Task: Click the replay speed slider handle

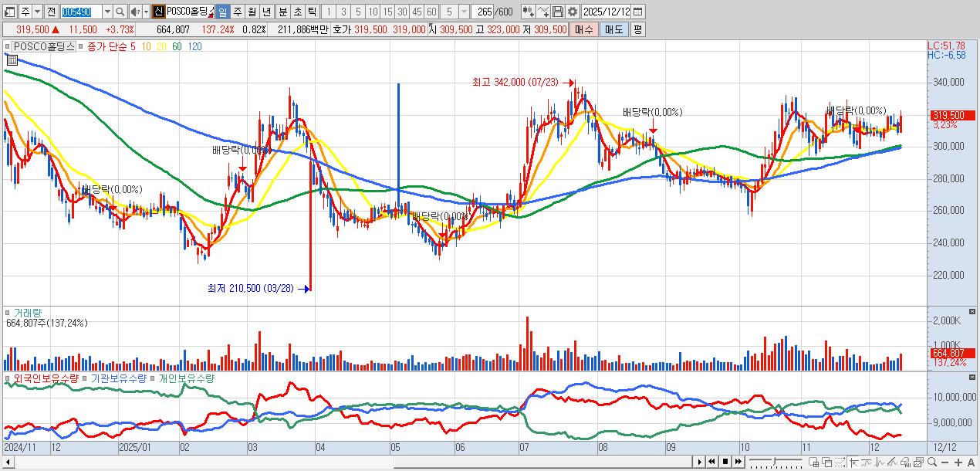Action: [775, 461]
